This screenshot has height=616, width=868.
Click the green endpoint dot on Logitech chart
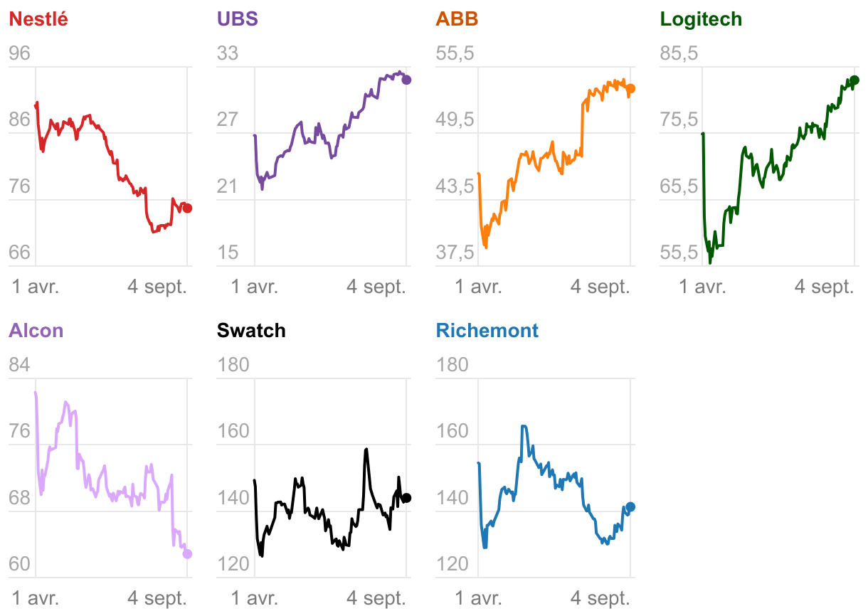pyautogui.click(x=854, y=80)
